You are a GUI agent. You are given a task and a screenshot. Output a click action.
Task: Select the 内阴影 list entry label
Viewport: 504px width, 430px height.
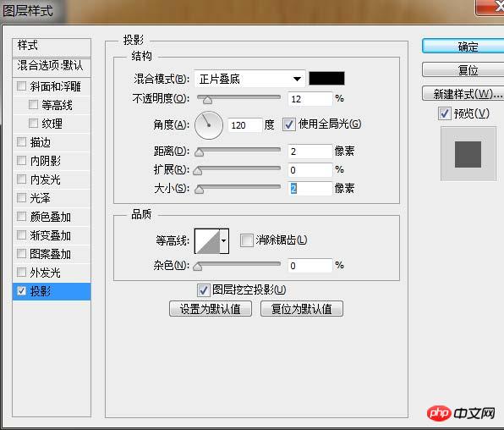click(46, 161)
